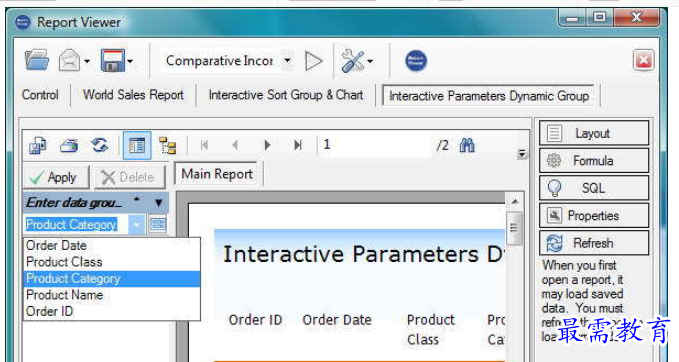679x362 pixels.
Task: Click the print report icon
Action: (69, 145)
